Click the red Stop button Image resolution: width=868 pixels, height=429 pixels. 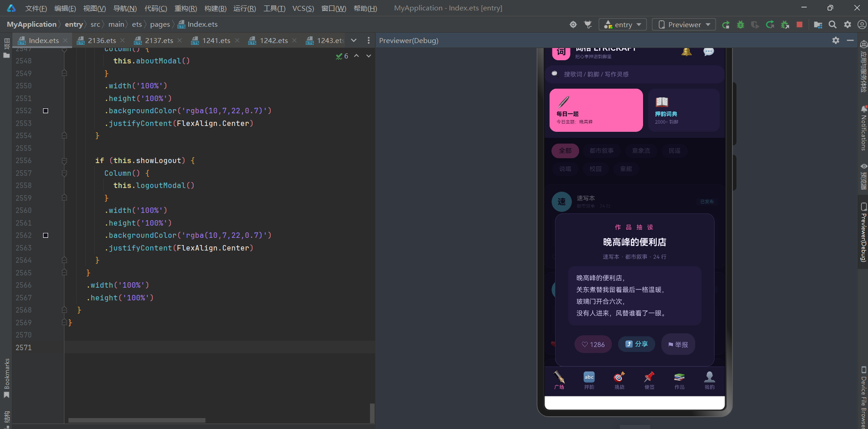point(800,24)
